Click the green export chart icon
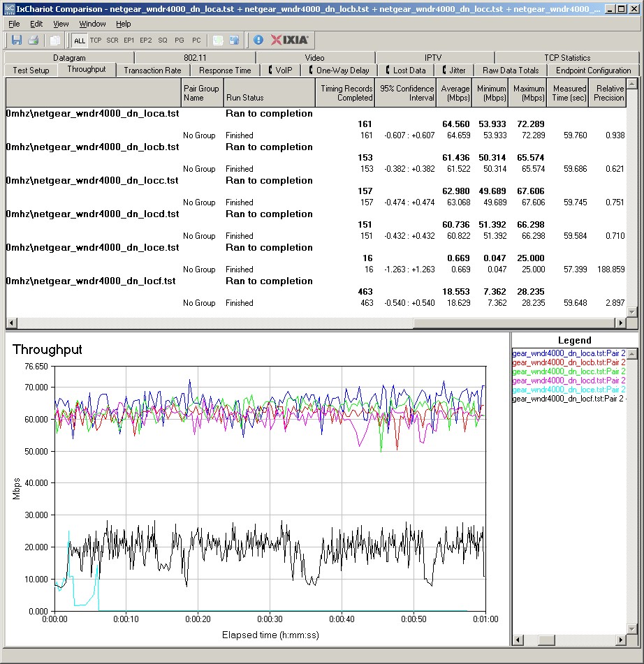The width and height of the screenshot is (644, 664). 218,40
